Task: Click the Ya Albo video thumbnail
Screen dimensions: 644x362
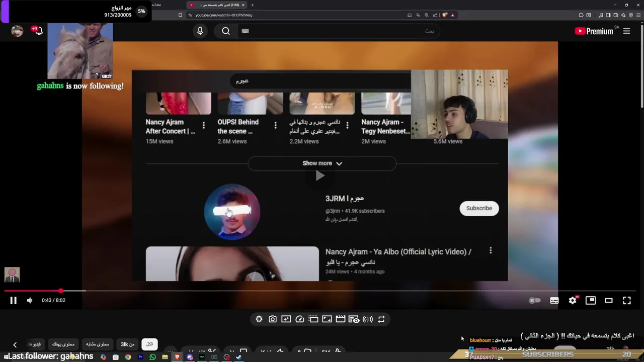Action: tap(232, 264)
